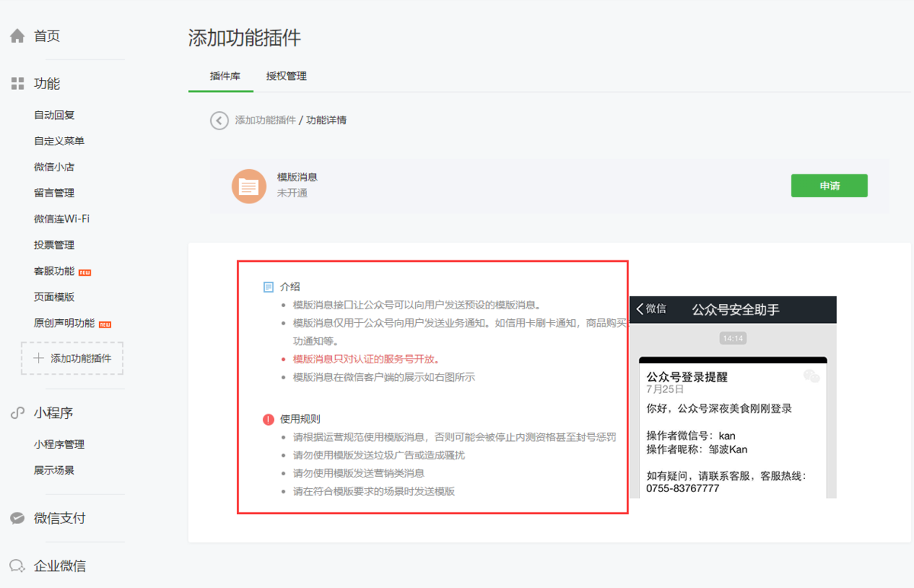
Task: Click the red text 模版消息只对认证的服务号开放
Action: (x=366, y=359)
